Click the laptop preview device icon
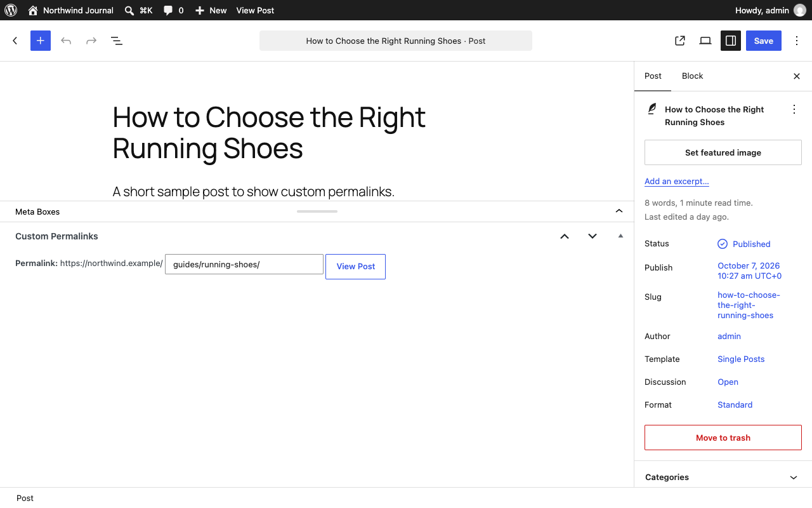812x508 pixels. point(705,41)
